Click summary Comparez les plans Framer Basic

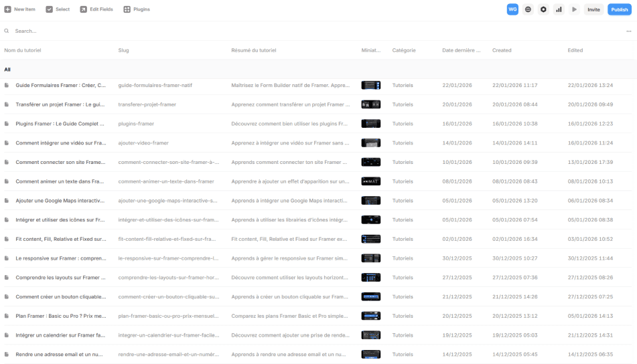click(289, 316)
